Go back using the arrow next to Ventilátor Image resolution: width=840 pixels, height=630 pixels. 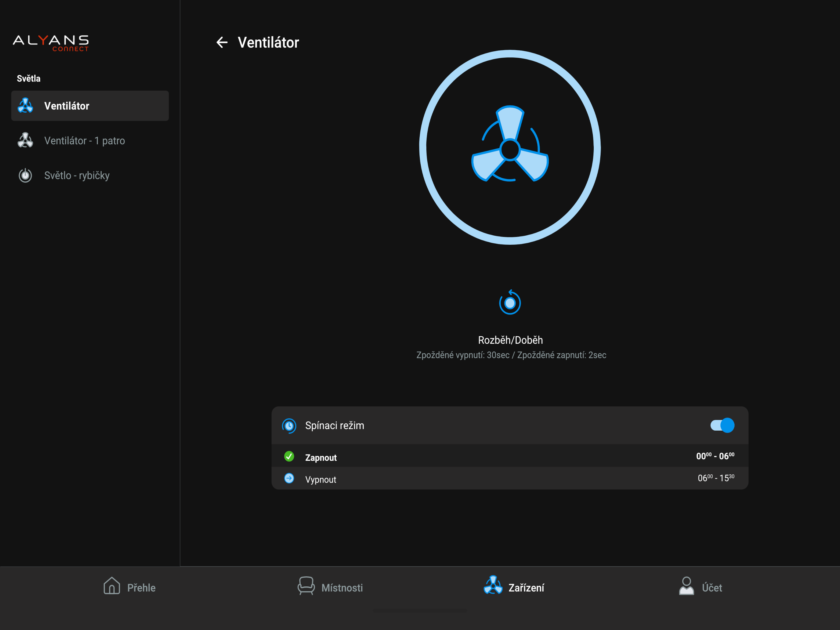(222, 42)
